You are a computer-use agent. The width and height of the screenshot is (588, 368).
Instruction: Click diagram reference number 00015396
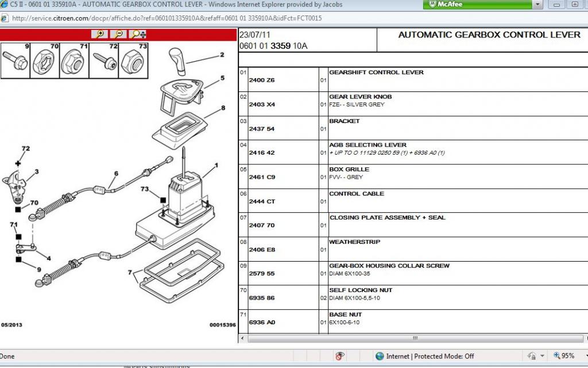pyautogui.click(x=223, y=325)
